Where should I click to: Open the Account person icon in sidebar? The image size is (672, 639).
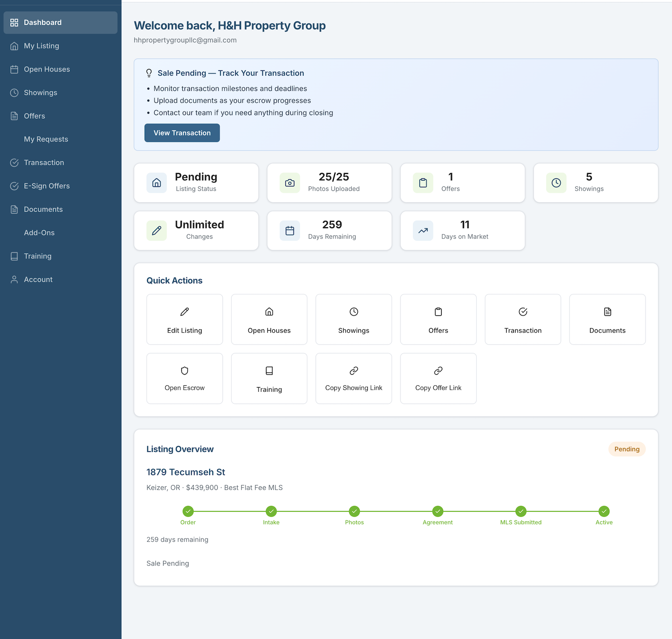[14, 279]
